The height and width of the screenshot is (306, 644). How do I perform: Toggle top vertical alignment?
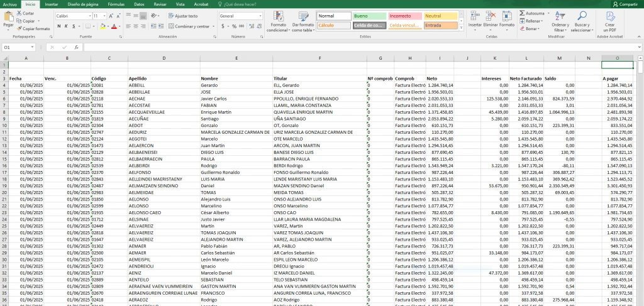(128, 16)
